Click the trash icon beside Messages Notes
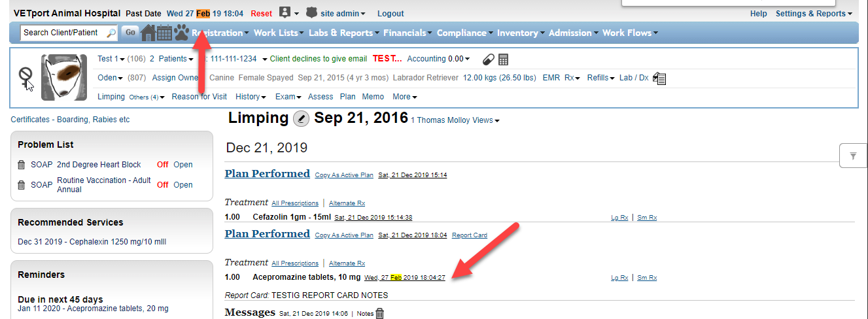Screen dimensions: 868x319 (380, 313)
